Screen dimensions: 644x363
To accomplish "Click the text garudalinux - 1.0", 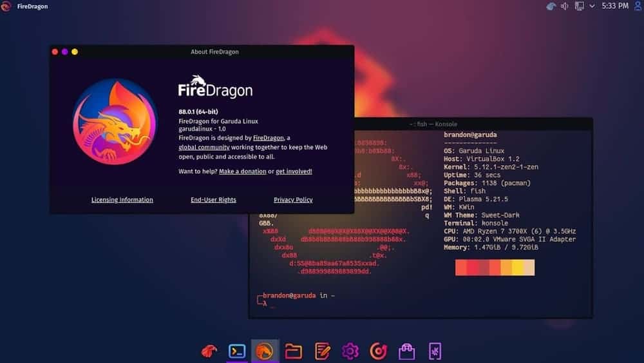I will click(202, 129).
